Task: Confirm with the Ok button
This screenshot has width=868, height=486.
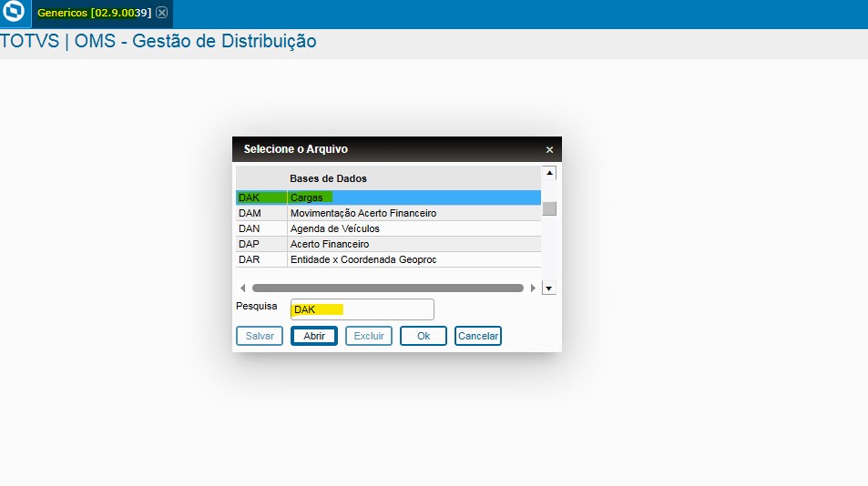Action: click(x=424, y=336)
